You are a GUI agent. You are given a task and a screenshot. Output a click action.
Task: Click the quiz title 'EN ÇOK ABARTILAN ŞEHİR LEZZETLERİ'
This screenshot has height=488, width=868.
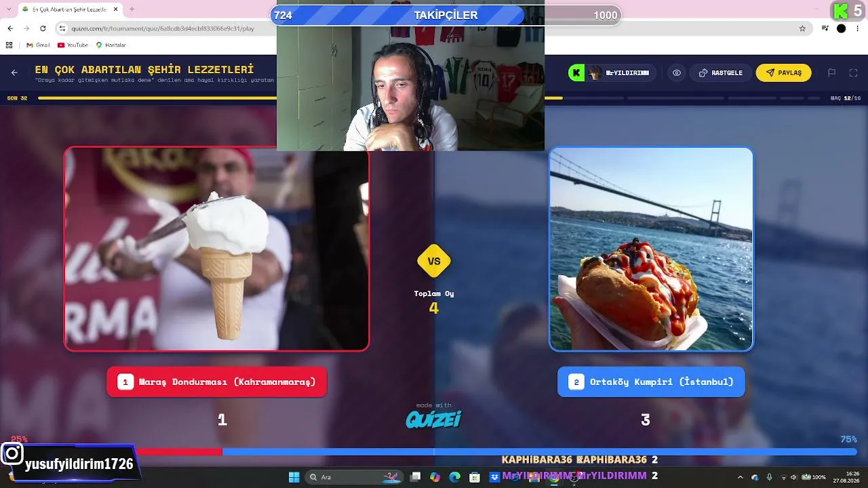click(144, 69)
